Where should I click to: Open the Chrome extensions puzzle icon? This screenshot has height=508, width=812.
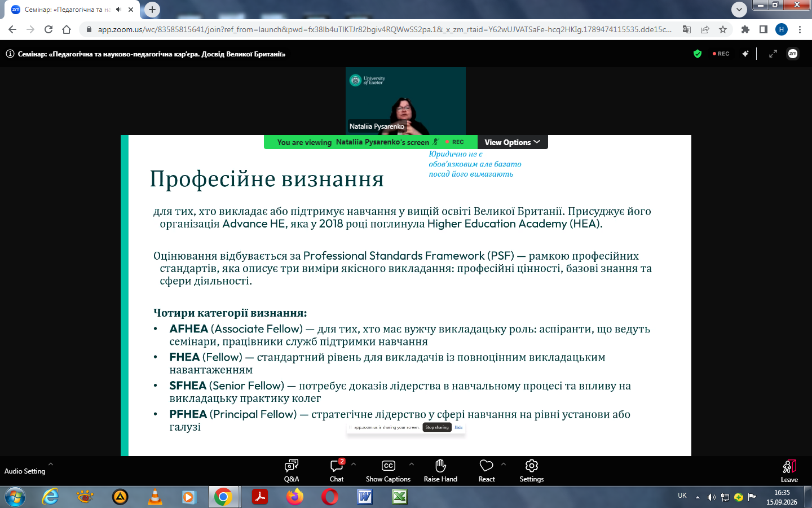pyautogui.click(x=745, y=29)
